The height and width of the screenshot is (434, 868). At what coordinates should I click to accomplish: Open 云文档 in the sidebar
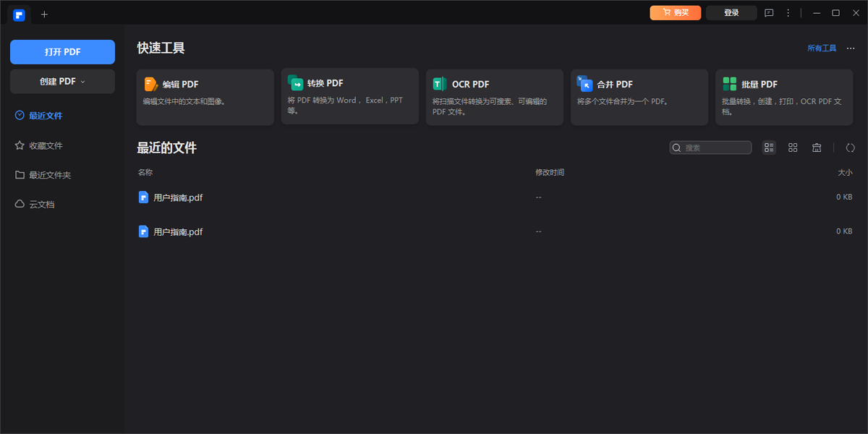(x=41, y=205)
